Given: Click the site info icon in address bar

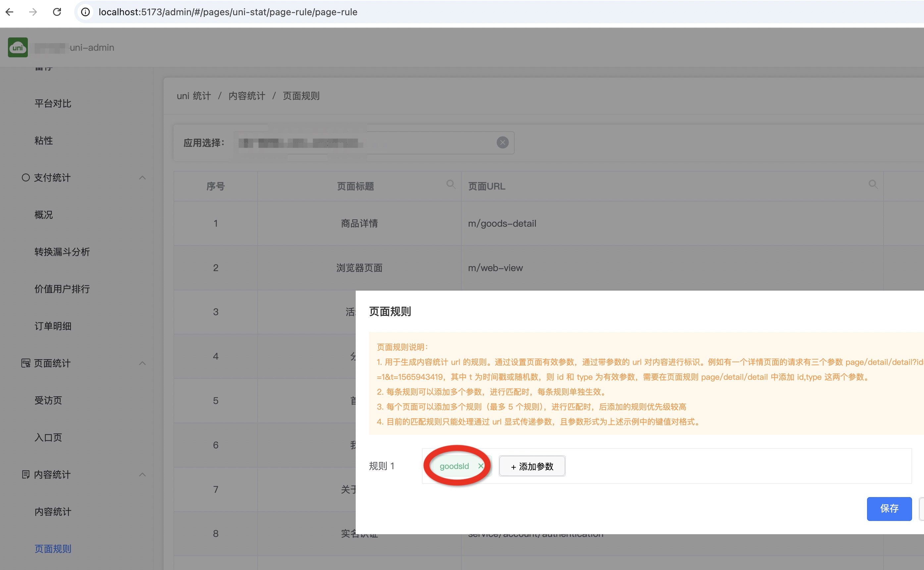Looking at the screenshot, I should (85, 12).
